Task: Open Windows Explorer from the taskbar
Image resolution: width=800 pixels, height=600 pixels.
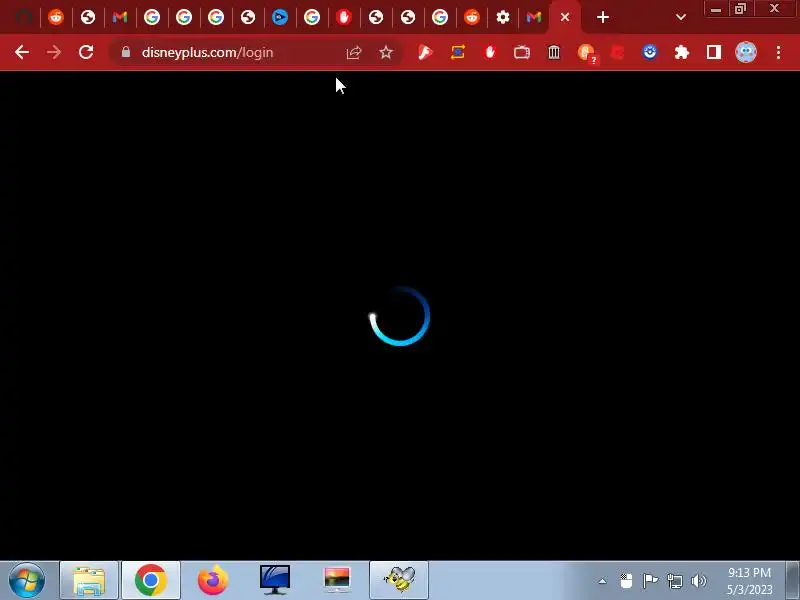Action: point(89,580)
